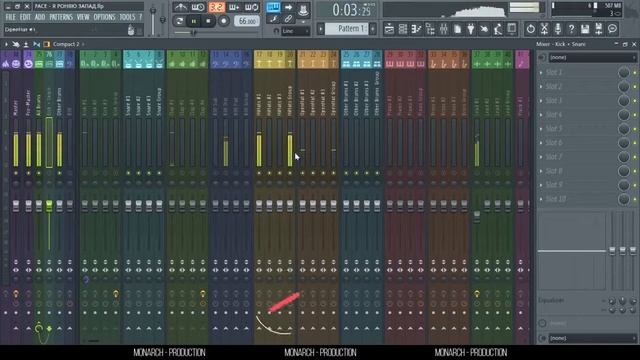640x360 pixels.
Task: Toggle Slot 3 enable LED
Action: (635, 101)
